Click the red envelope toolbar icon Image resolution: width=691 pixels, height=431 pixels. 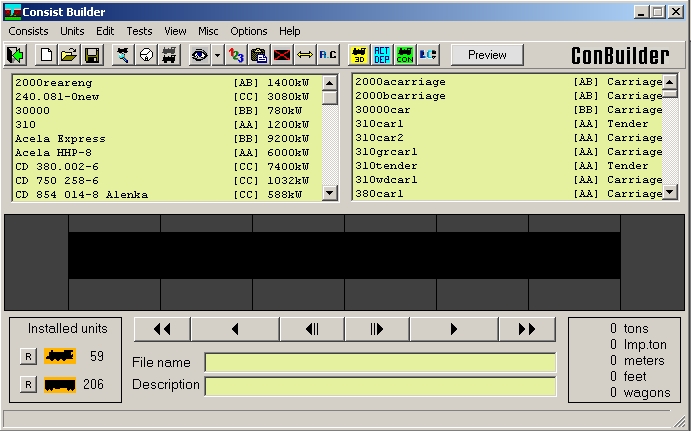pos(282,55)
